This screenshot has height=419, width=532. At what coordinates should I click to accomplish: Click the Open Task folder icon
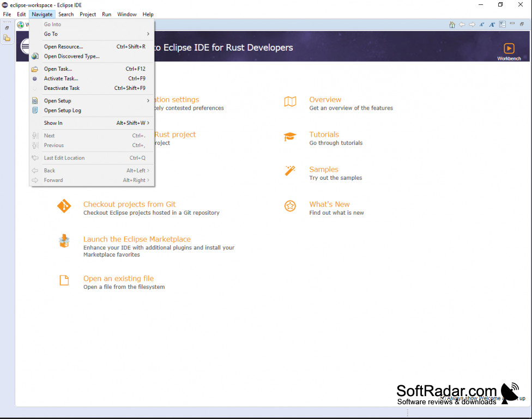(x=35, y=69)
